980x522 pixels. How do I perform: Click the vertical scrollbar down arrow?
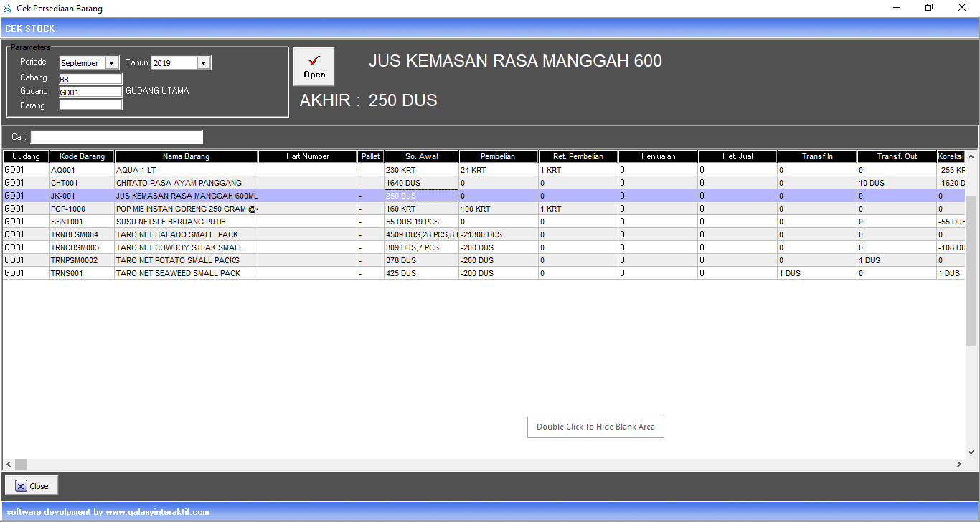(x=971, y=452)
